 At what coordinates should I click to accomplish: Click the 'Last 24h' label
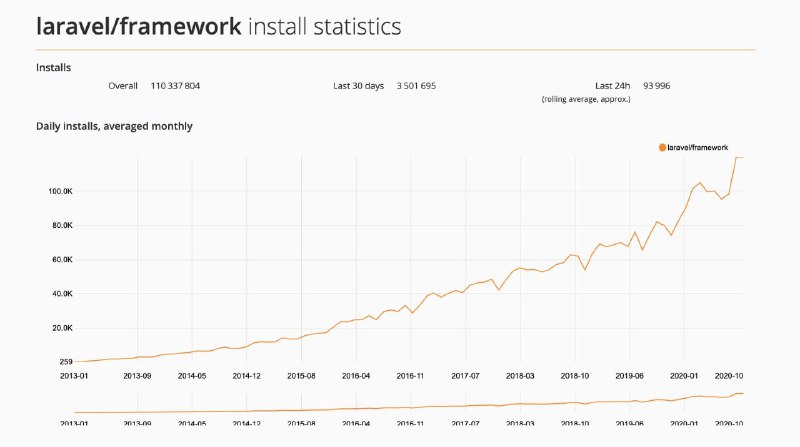[612, 86]
